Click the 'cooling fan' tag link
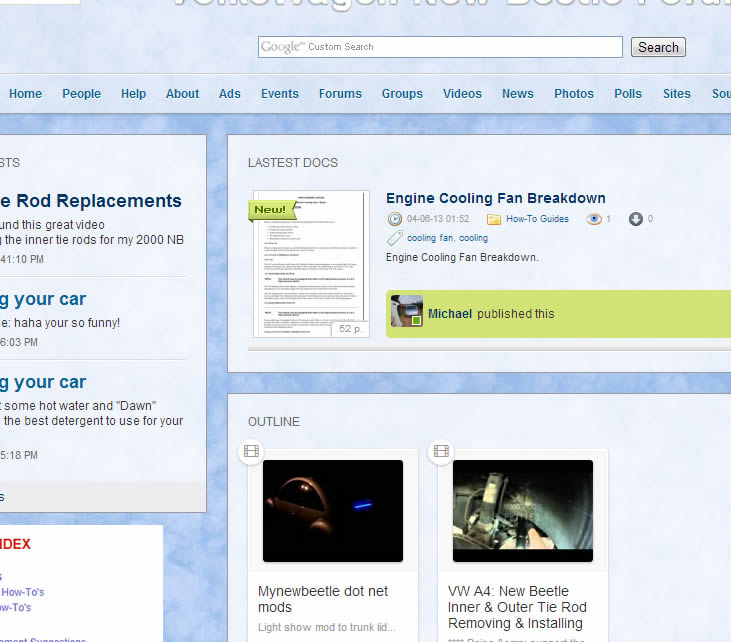This screenshot has height=642, width=731. (430, 238)
